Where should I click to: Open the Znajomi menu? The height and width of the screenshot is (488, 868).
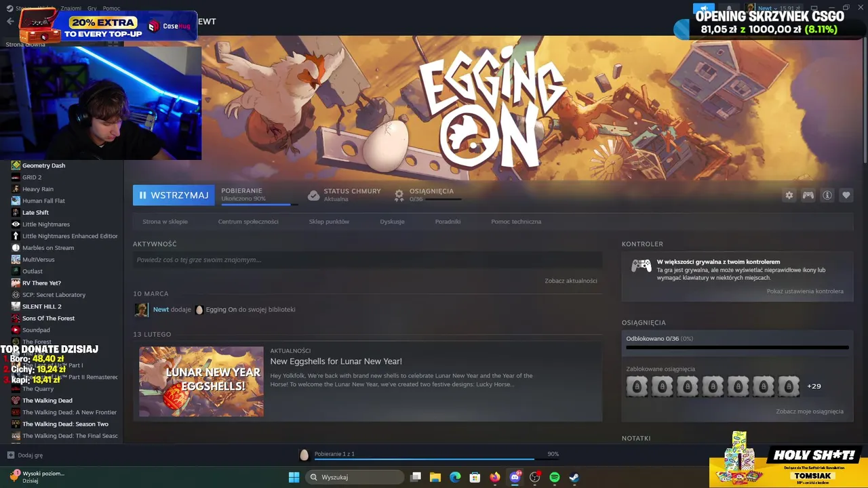(x=71, y=8)
